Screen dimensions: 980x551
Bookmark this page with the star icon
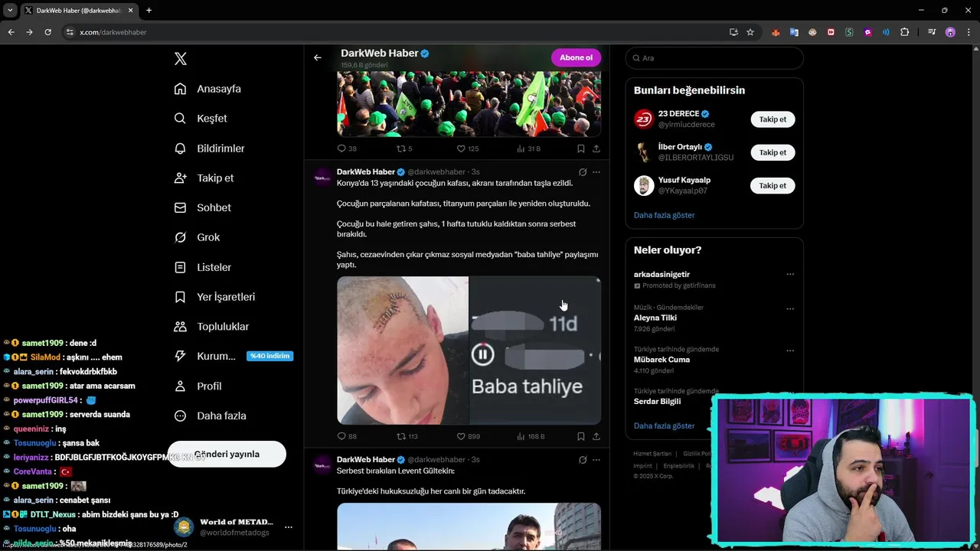pos(750,32)
